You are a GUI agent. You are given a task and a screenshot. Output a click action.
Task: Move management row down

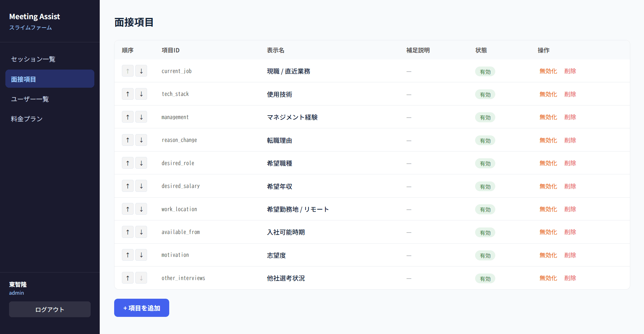(141, 117)
